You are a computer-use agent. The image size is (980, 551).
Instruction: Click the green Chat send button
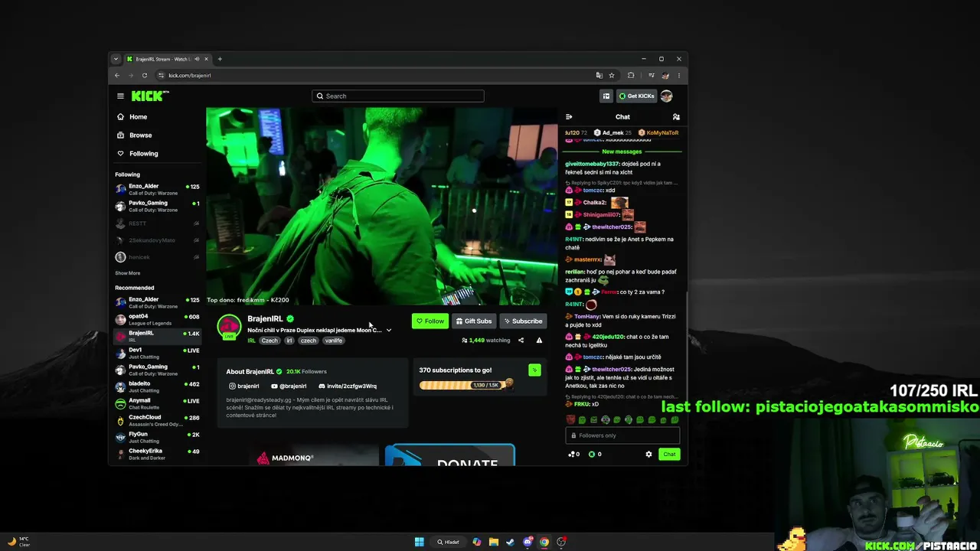(x=669, y=455)
